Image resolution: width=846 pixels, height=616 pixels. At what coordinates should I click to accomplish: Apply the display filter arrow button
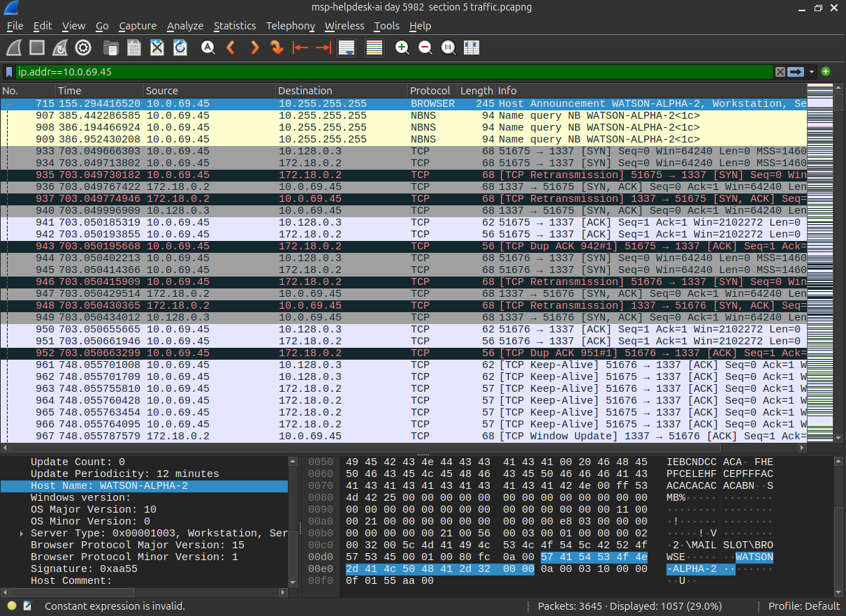click(796, 71)
